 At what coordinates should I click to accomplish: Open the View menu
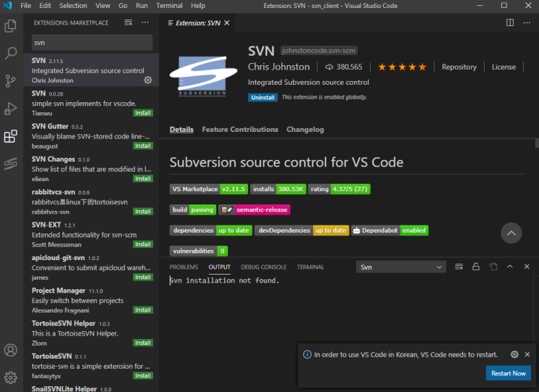(x=103, y=6)
